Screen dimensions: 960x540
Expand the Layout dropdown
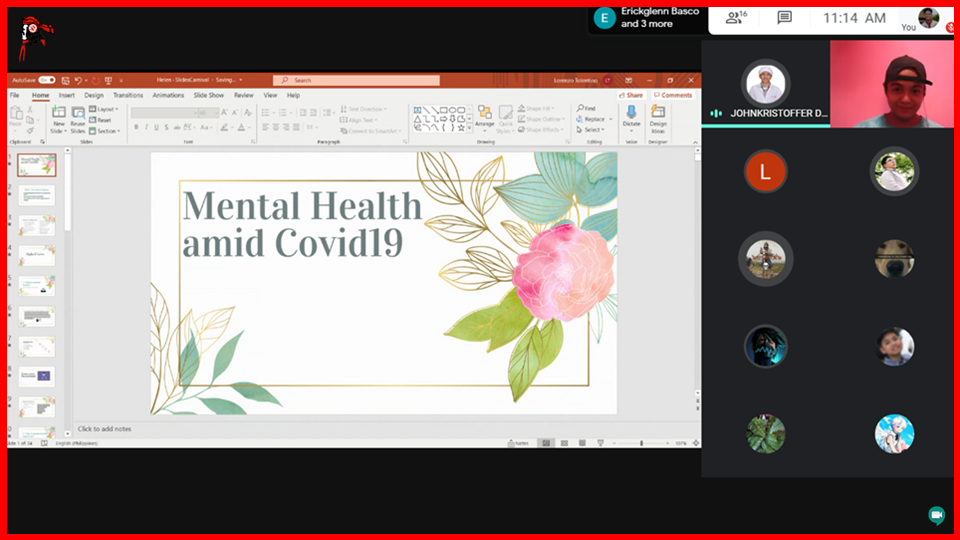point(106,108)
